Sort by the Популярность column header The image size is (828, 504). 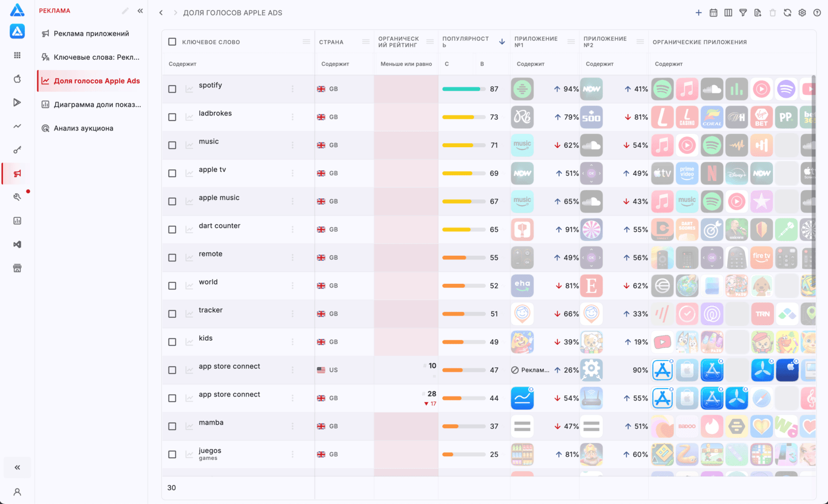click(466, 42)
